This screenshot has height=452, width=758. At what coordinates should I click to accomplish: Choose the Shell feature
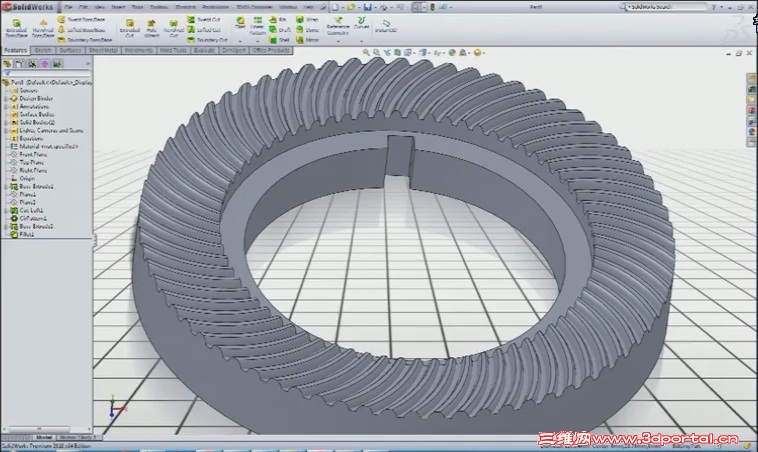(279, 40)
